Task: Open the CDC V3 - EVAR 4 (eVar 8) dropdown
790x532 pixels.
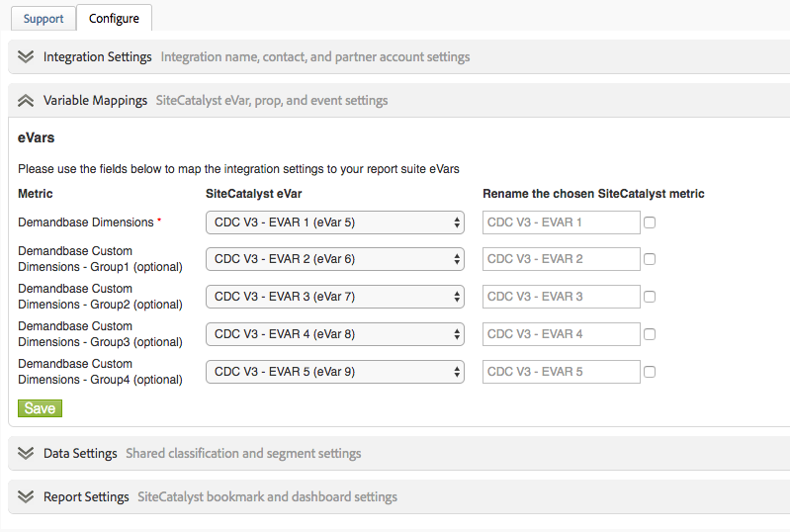Action: 334,334
